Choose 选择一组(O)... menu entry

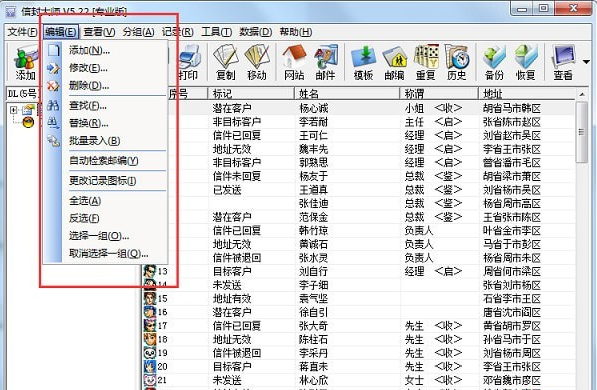pyautogui.click(x=106, y=236)
